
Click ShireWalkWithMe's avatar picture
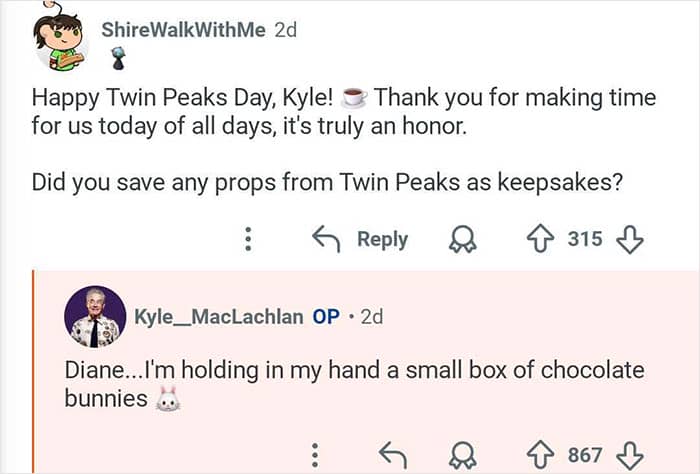point(62,40)
